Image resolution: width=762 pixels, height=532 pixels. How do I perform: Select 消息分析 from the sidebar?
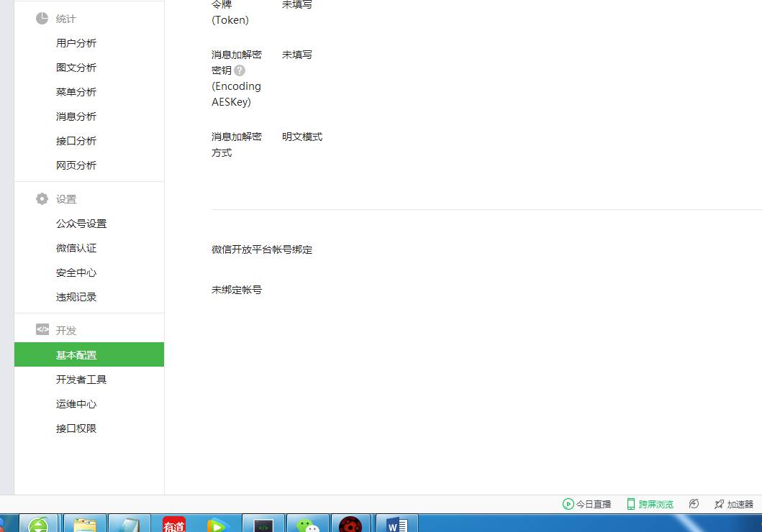pyautogui.click(x=76, y=116)
